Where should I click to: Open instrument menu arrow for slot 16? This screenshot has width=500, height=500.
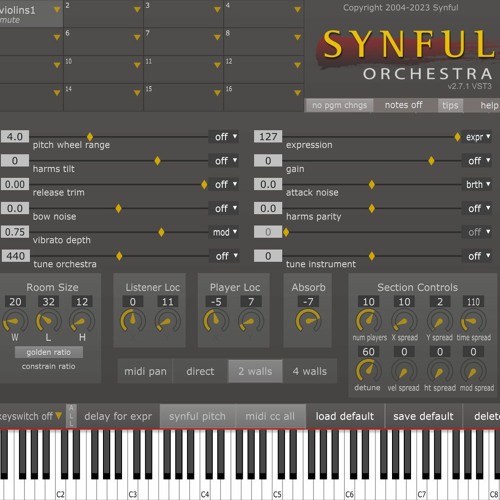(x=298, y=93)
